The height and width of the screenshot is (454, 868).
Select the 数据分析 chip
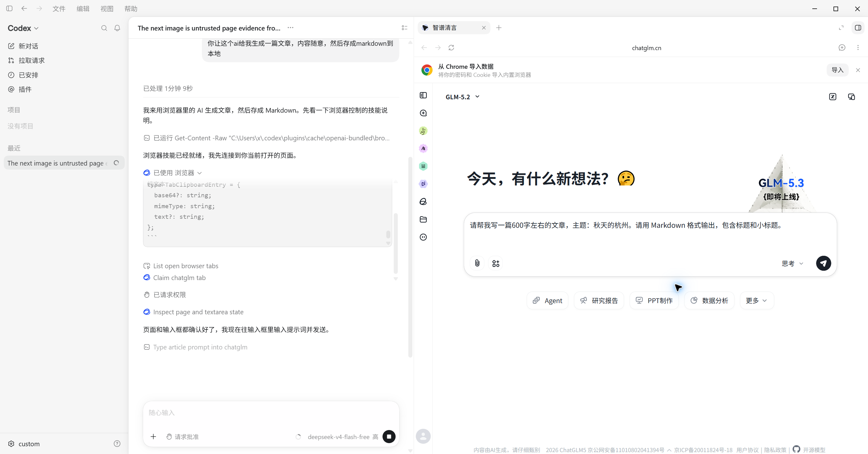pyautogui.click(x=709, y=300)
